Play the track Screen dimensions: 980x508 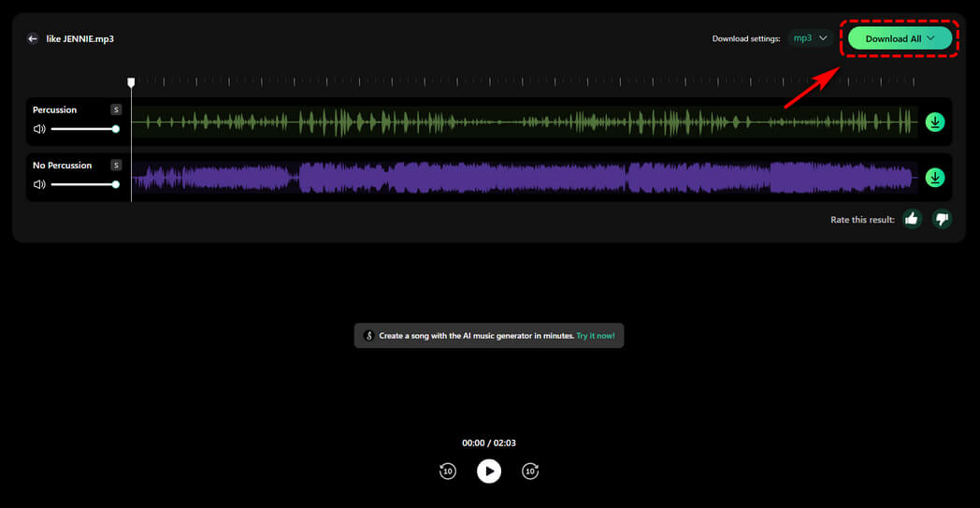489,471
